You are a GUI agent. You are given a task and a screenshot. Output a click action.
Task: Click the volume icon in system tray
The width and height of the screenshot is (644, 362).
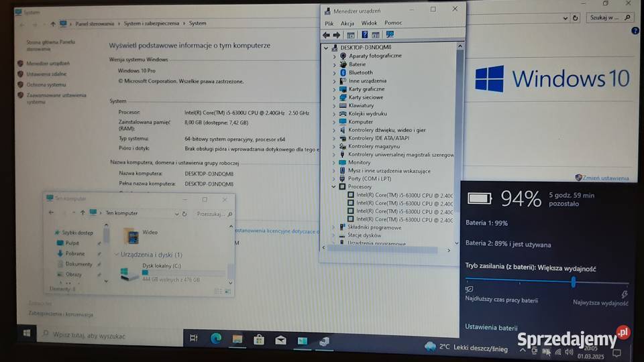coord(569,352)
